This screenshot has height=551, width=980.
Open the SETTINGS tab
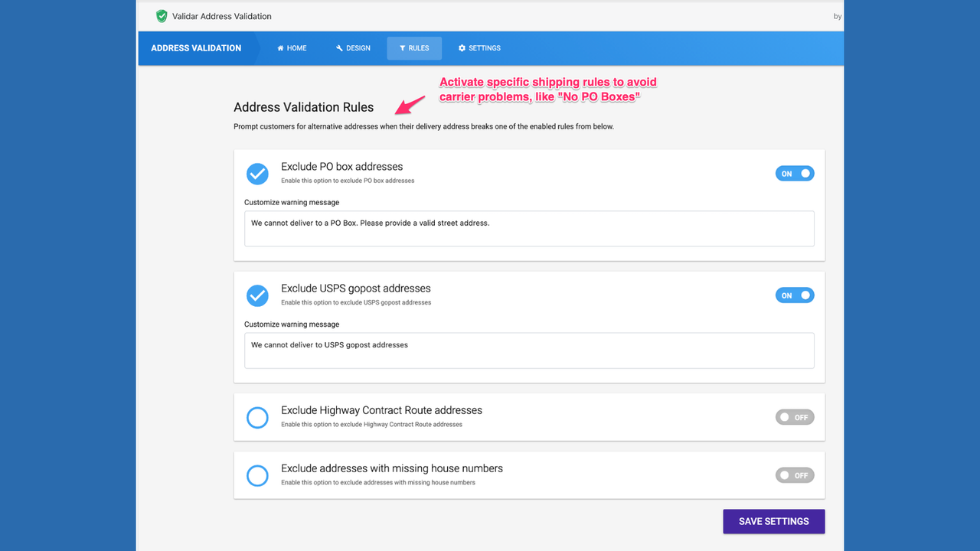[x=479, y=47]
